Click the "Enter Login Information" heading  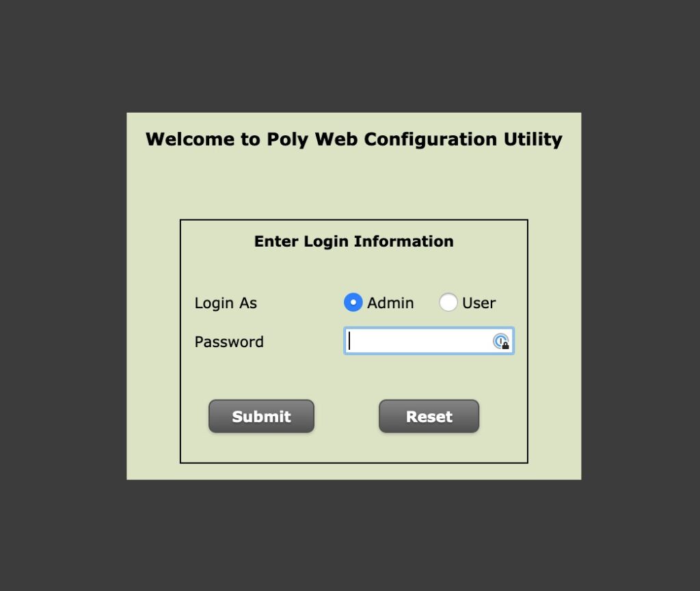[354, 241]
